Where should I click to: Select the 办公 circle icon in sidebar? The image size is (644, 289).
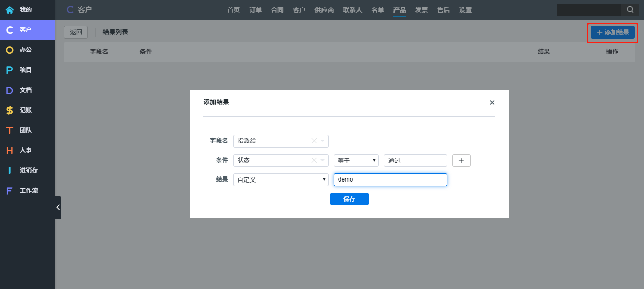(9, 50)
